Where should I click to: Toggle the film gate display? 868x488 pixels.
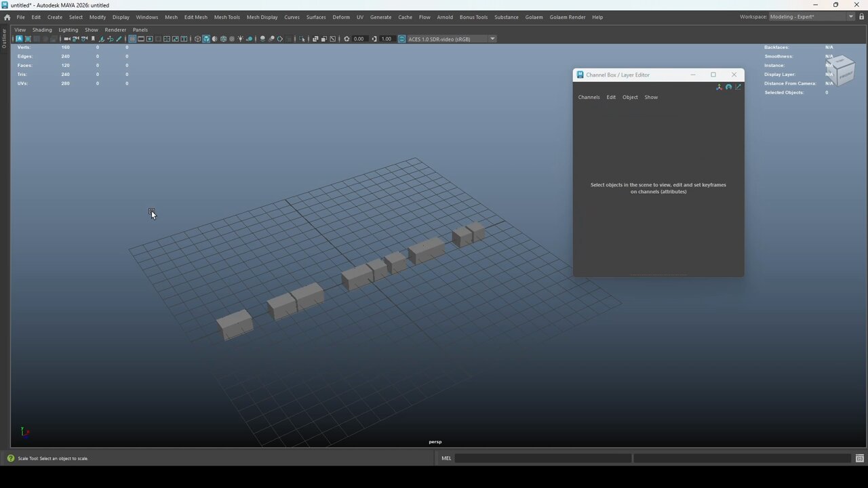(141, 39)
